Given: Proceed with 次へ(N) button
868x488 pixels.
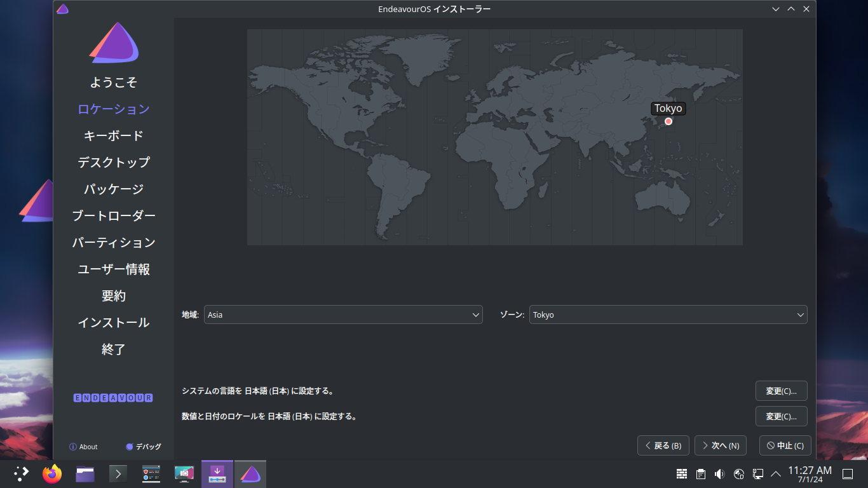Looking at the screenshot, I should [x=721, y=445].
